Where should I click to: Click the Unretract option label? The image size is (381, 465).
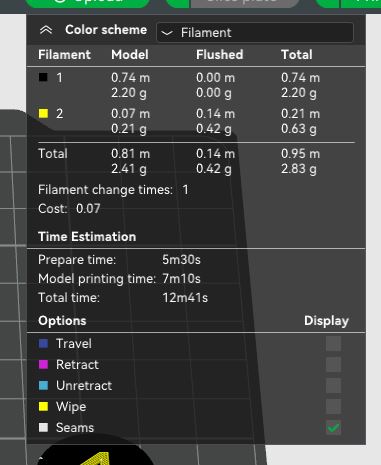point(84,386)
